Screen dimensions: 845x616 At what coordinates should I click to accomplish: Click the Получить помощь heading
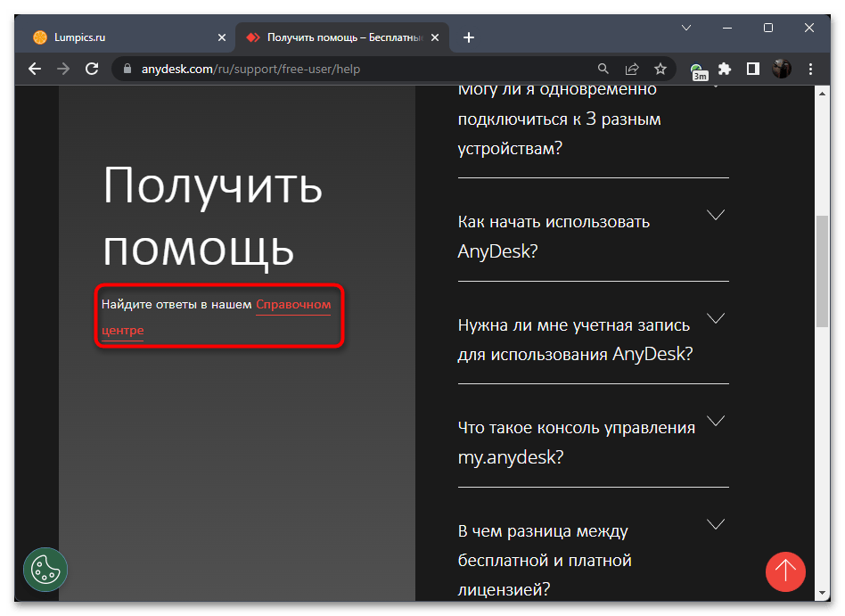(x=212, y=217)
